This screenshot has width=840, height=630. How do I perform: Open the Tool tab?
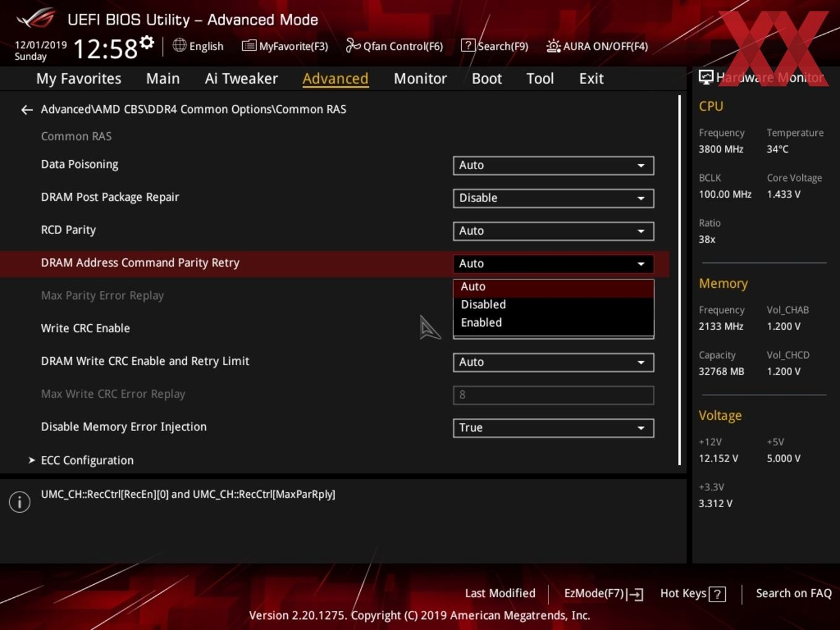click(540, 78)
